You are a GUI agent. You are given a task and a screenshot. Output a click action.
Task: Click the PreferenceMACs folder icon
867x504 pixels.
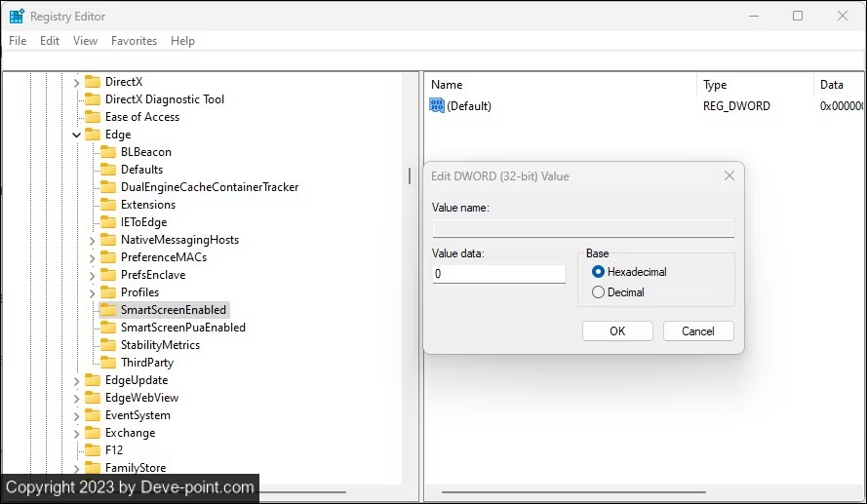[108, 257]
